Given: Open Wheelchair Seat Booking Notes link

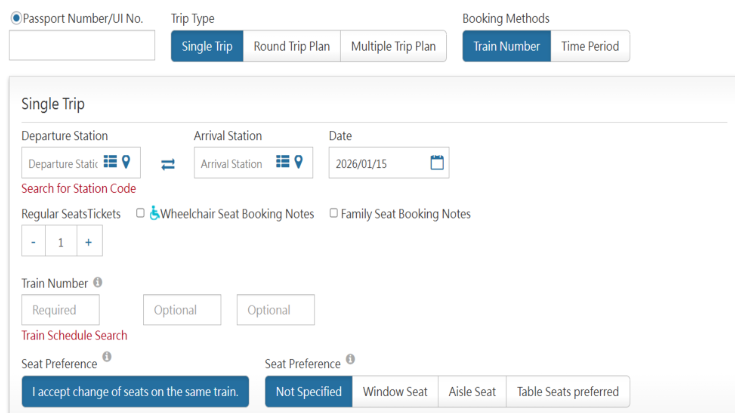Looking at the screenshot, I should 237,214.
